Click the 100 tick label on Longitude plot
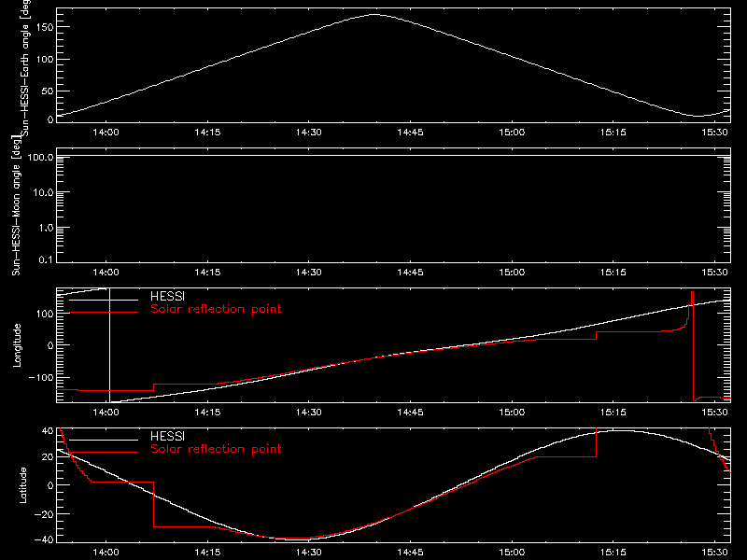 coord(44,314)
